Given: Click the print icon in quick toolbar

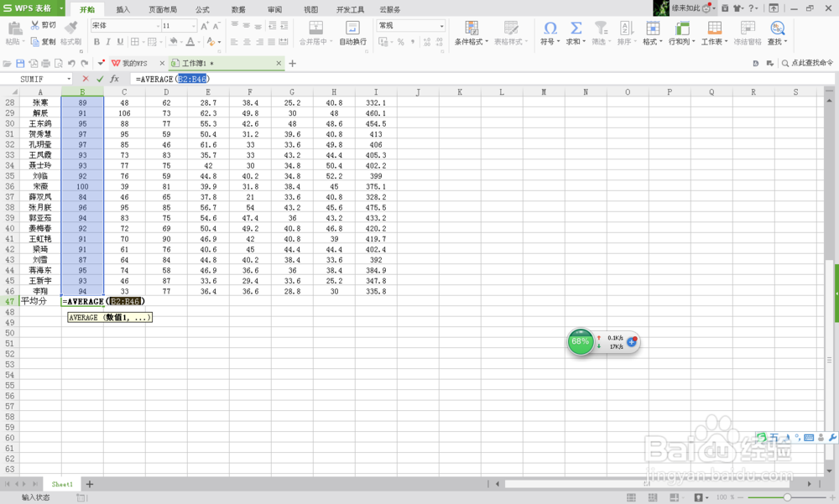Looking at the screenshot, I should pyautogui.click(x=46, y=63).
